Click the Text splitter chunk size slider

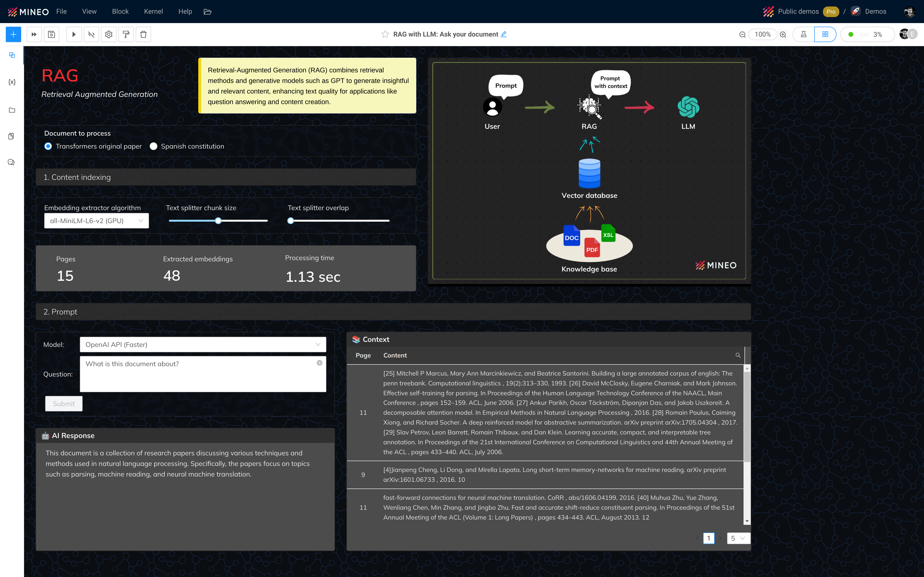(x=218, y=220)
